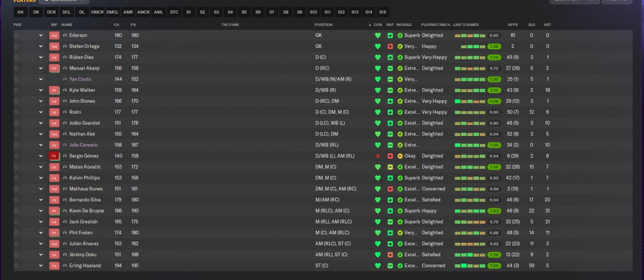
Task: Click Sergio Gómez's Inj injury badge
Action: coord(54,156)
